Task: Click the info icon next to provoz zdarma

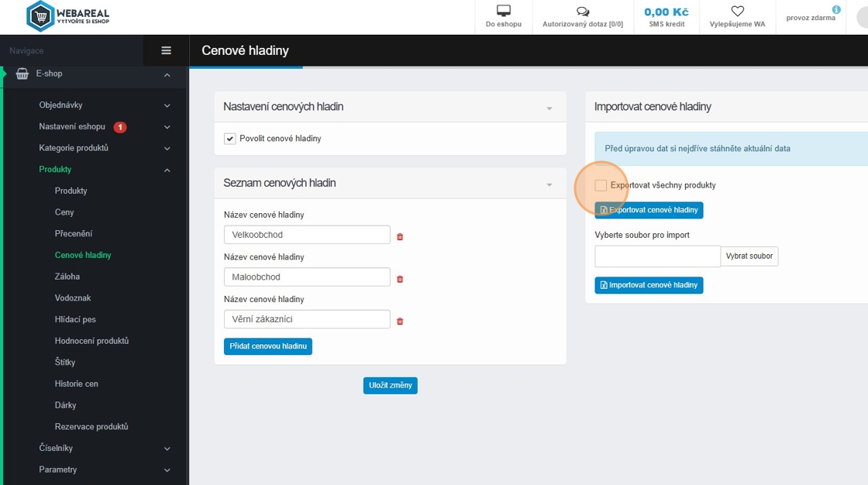Action: point(836,9)
